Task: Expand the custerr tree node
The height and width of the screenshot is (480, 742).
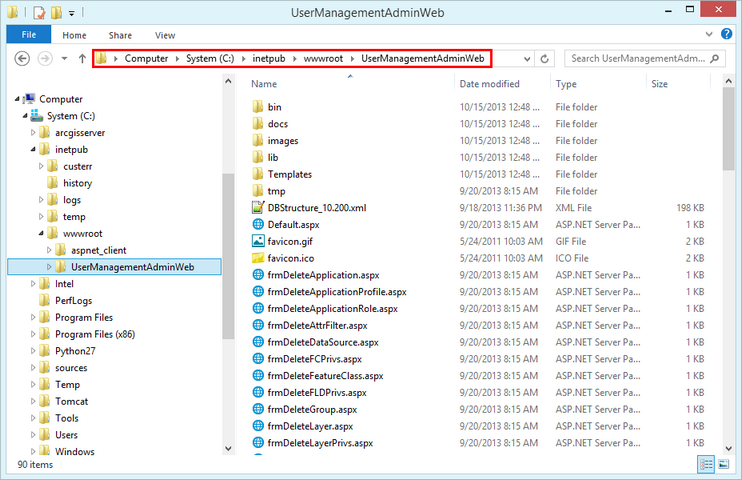Action: coord(41,166)
